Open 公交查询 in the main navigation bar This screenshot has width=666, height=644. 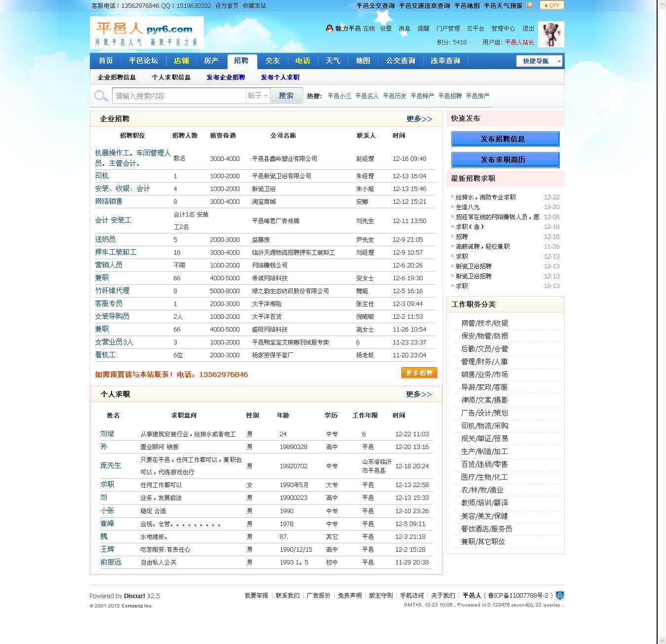(x=400, y=61)
